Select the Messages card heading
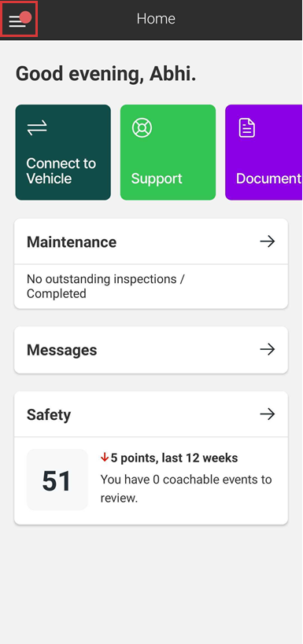This screenshot has height=644, width=303. [x=61, y=350]
